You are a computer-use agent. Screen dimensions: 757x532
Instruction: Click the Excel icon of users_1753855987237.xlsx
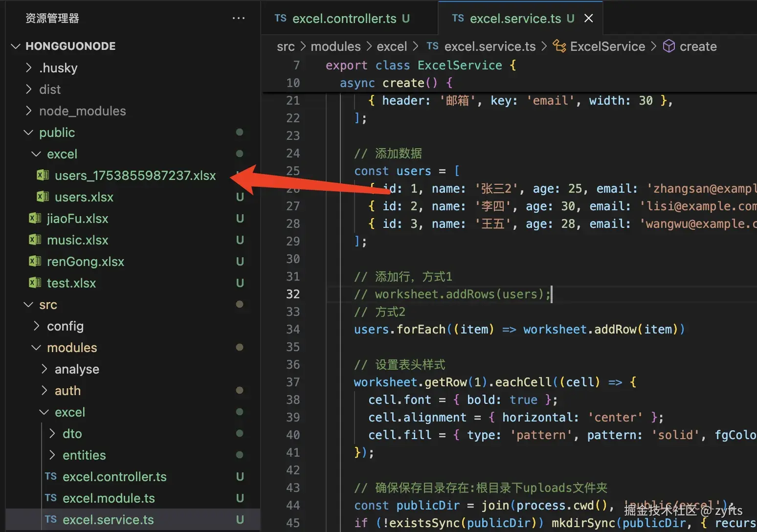coord(43,175)
